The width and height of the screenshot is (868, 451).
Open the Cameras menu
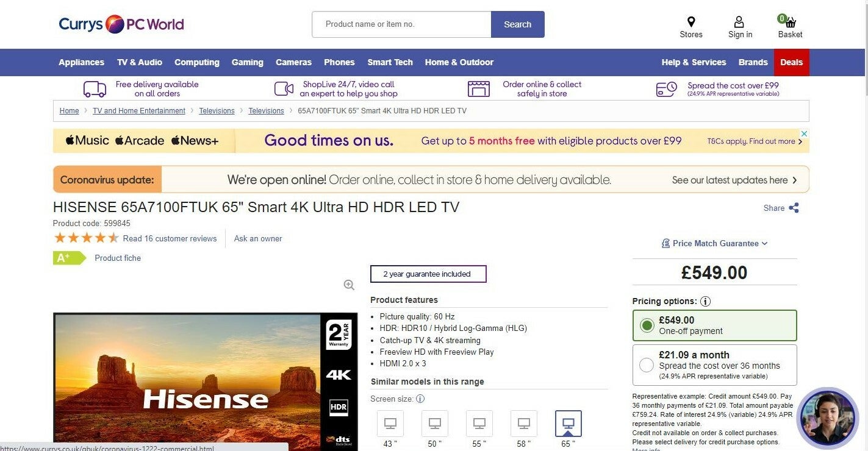pos(293,62)
